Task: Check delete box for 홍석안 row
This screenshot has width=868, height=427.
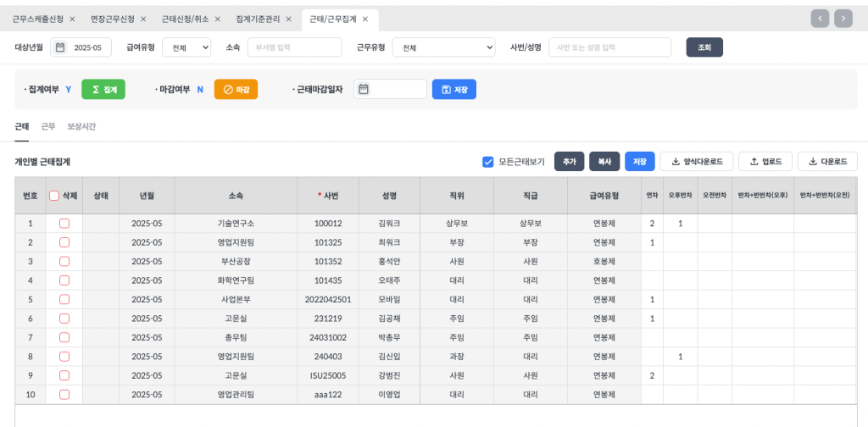Action: pos(64,261)
